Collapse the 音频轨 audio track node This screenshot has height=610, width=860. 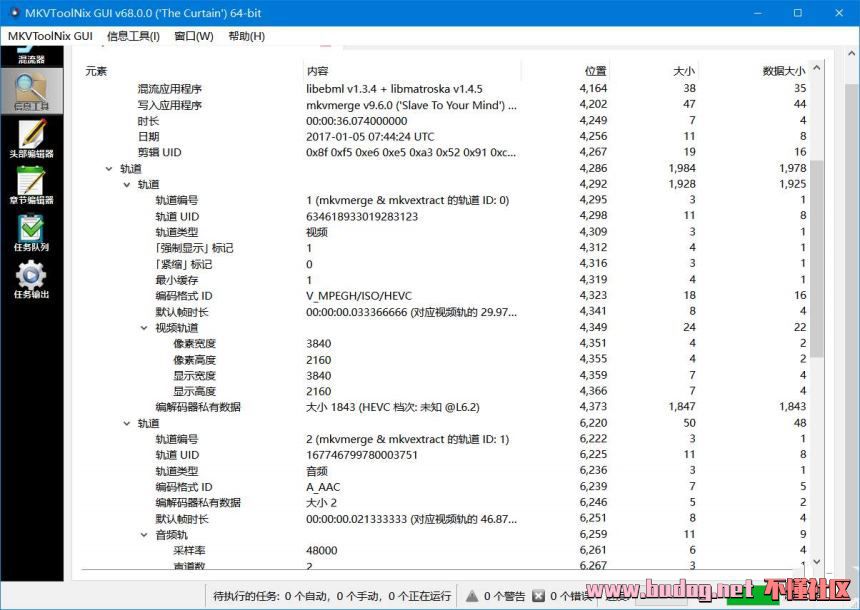click(144, 535)
